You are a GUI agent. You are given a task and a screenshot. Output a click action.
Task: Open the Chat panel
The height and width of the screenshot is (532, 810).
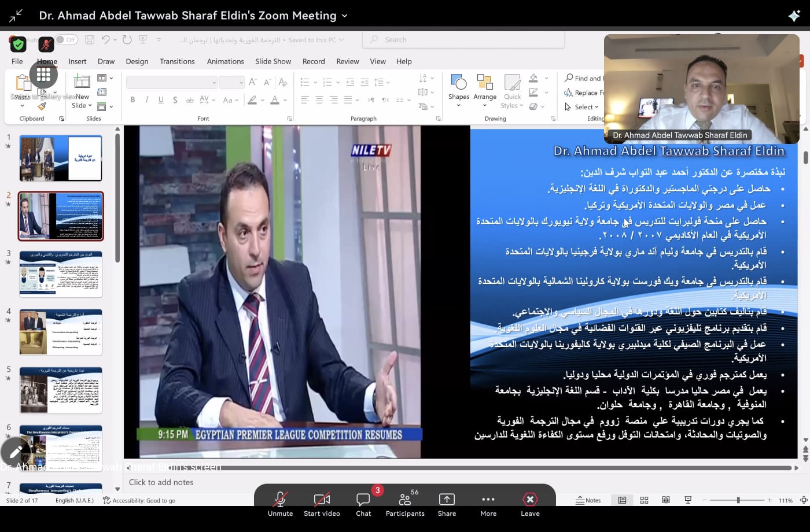pos(363,500)
